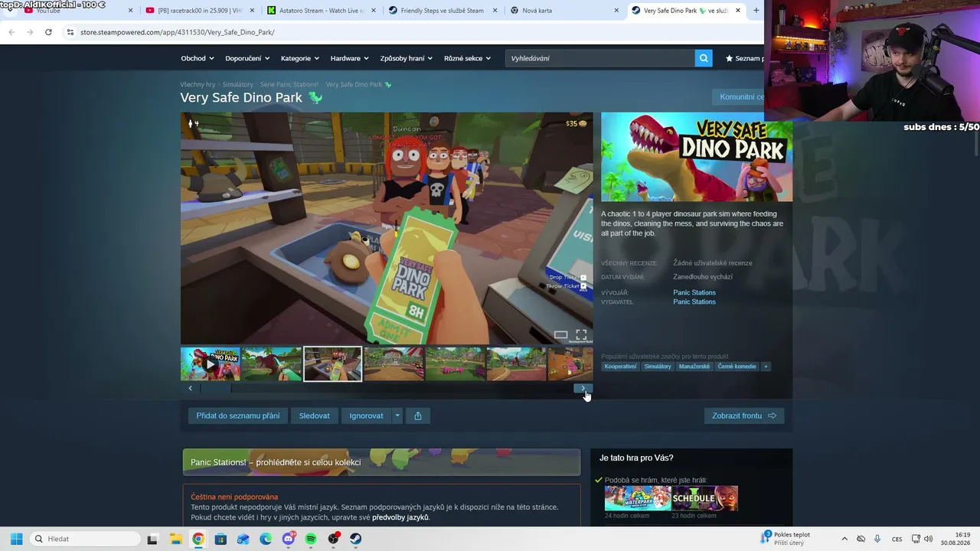Switch to the Nová karta tab

pos(565,11)
